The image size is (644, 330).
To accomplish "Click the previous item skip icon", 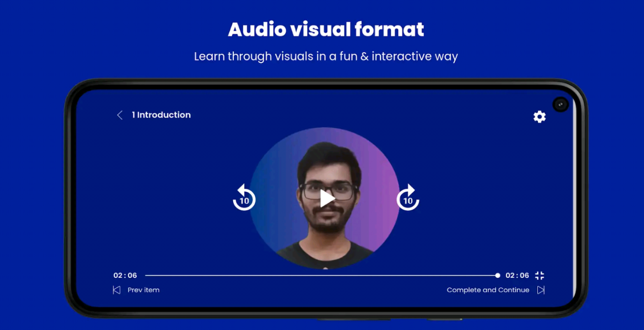I will (116, 290).
